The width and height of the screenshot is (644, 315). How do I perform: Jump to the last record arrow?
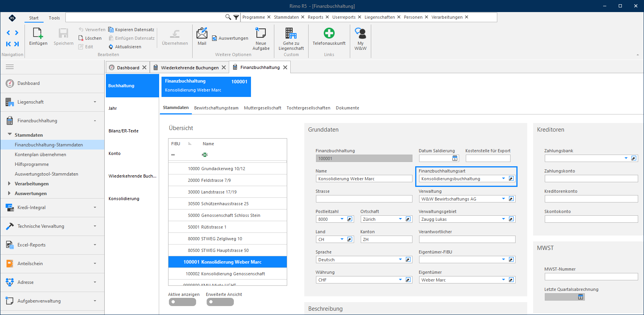coord(17,44)
